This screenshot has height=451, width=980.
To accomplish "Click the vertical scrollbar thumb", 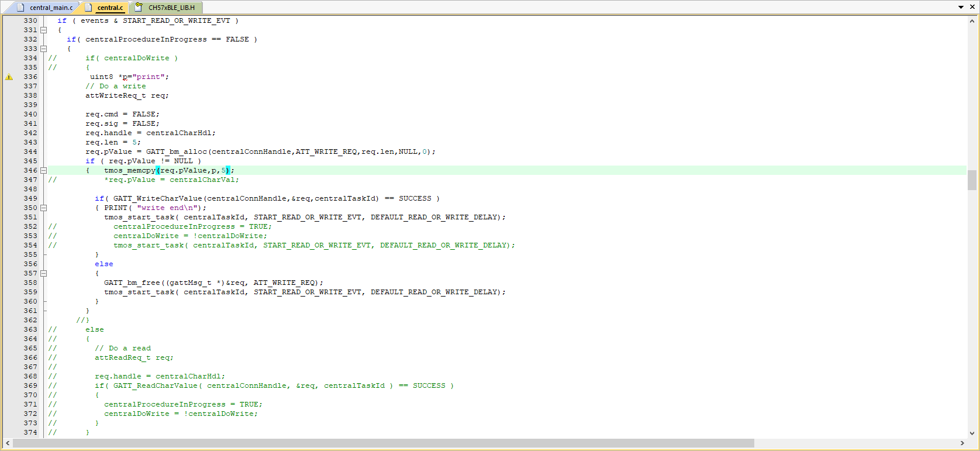I will click(972, 180).
